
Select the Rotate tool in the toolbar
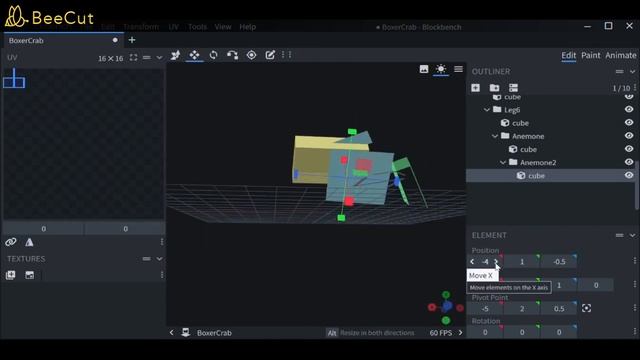point(213,55)
